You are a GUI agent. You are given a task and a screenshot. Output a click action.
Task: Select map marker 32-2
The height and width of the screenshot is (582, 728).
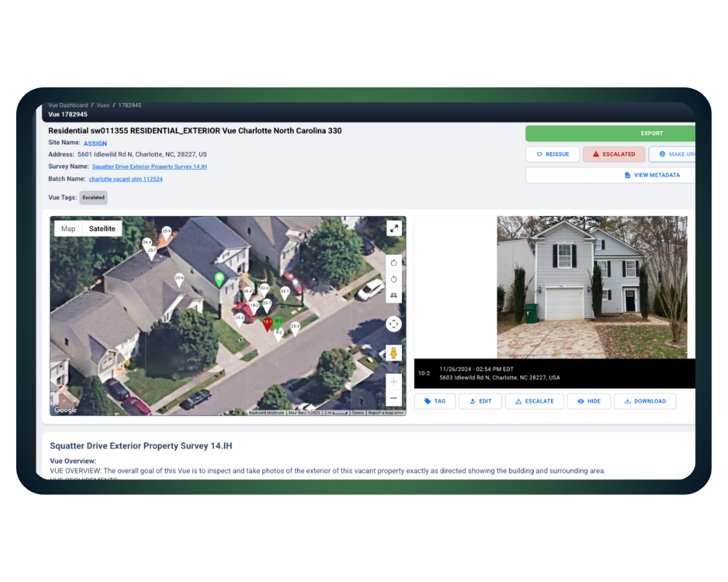[x=264, y=290]
